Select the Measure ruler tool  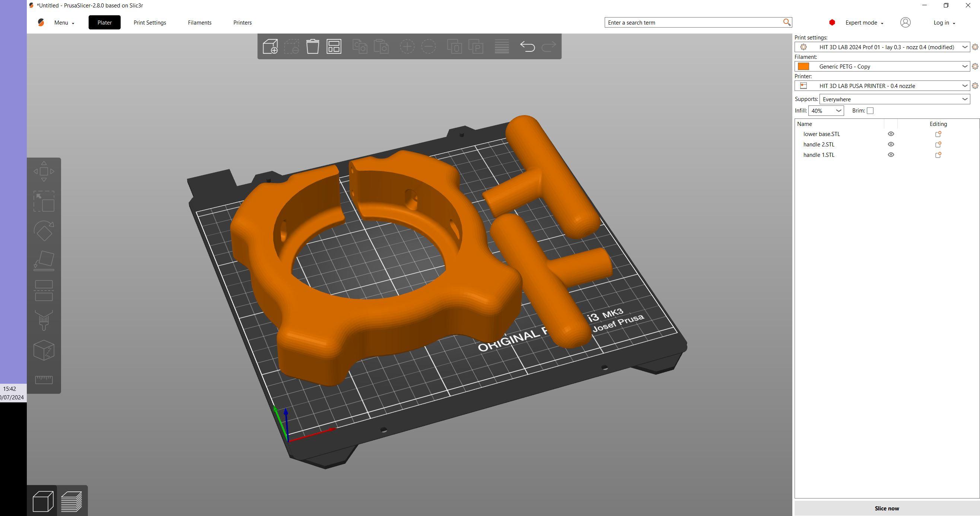tap(44, 379)
